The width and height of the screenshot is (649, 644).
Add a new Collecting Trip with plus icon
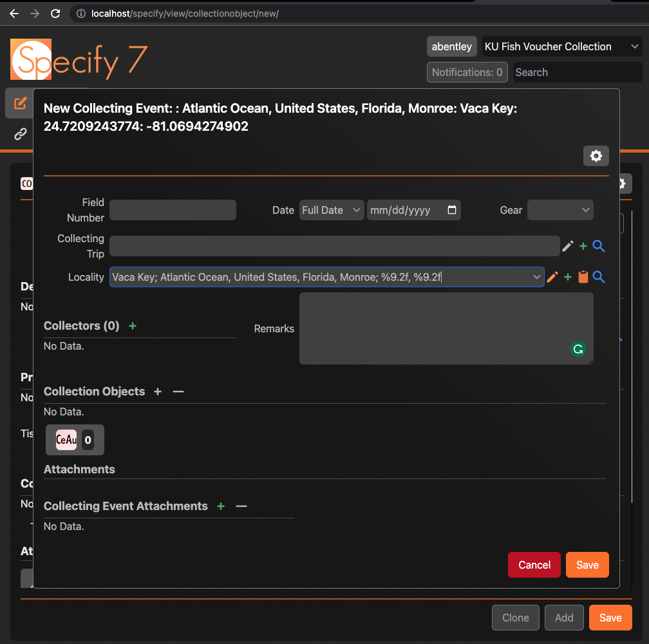coord(583,246)
